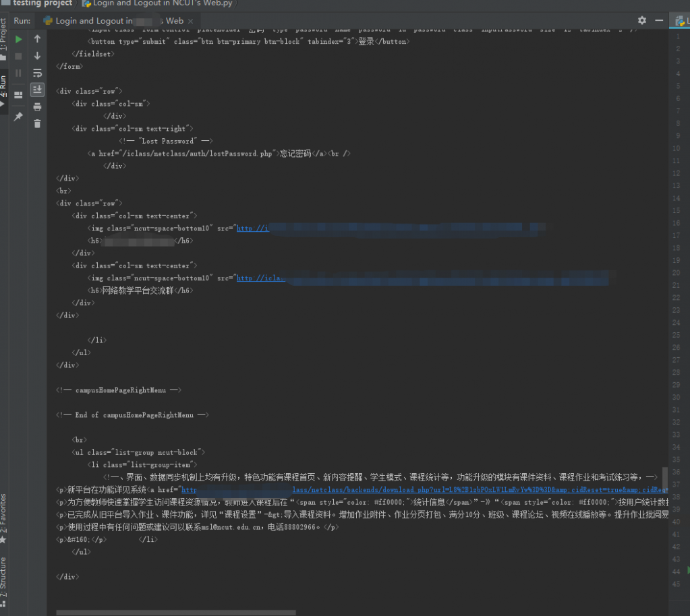
Task: Rerun the script with green play button
Action: coord(19,40)
